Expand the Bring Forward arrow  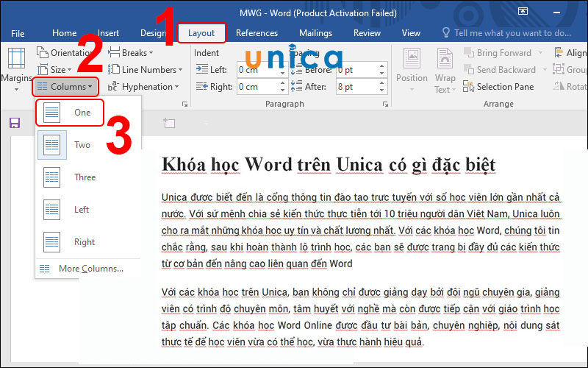coord(541,53)
